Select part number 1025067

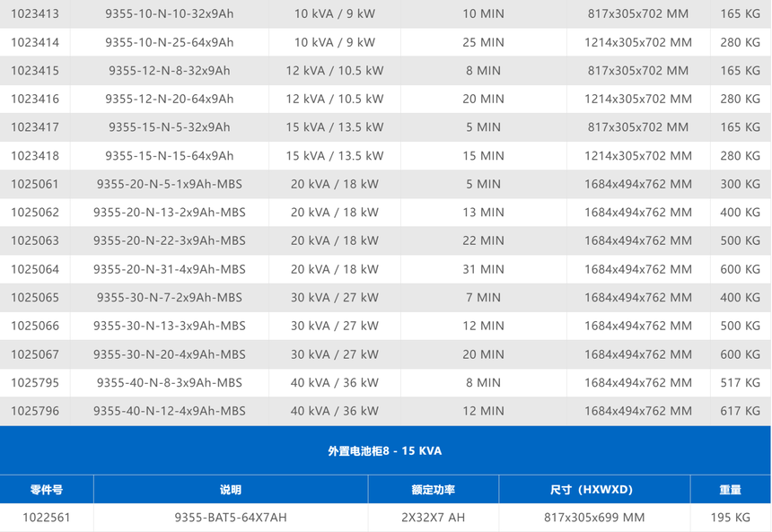(35, 354)
